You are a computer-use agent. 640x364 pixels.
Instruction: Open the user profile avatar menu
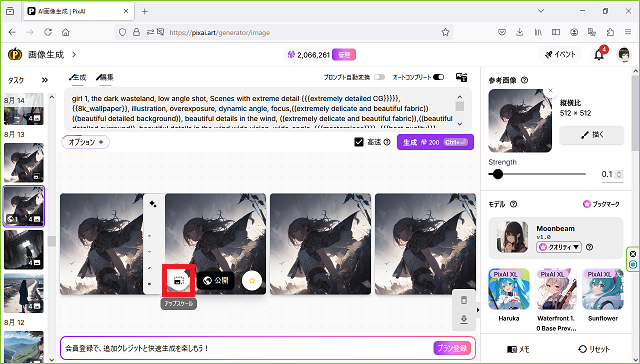624,54
